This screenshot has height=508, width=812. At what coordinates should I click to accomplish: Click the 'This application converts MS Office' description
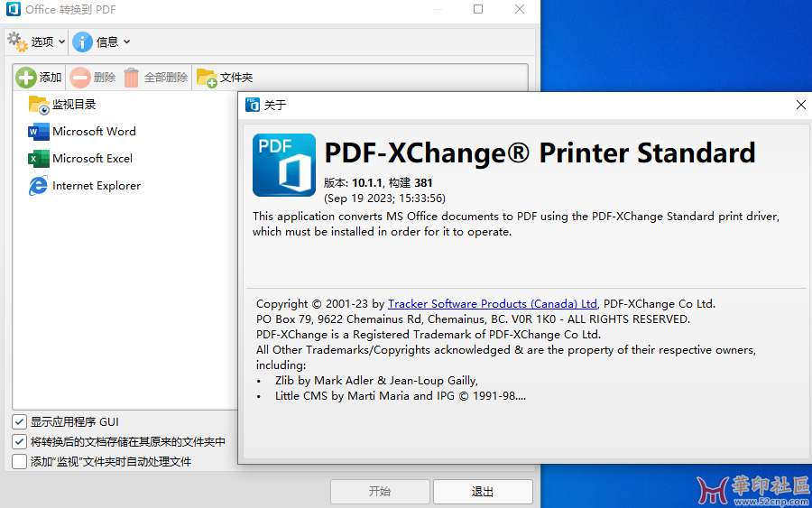(516, 224)
